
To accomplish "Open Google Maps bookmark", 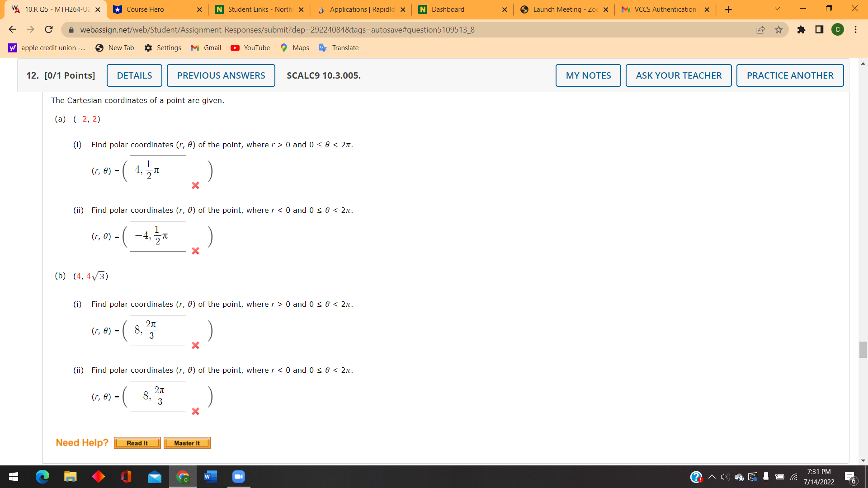I will pyautogui.click(x=294, y=47).
